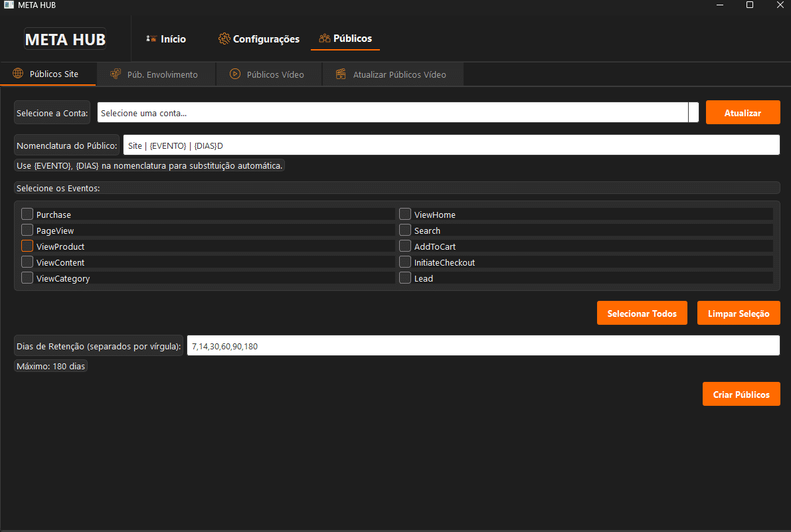Open the Início menu
The image size is (791, 532).
(x=166, y=39)
